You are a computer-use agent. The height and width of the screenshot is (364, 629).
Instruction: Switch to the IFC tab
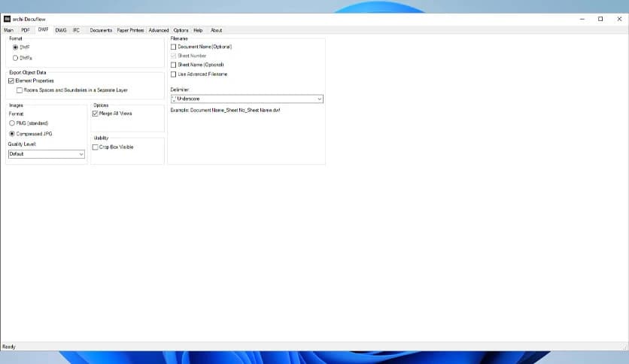(x=76, y=30)
